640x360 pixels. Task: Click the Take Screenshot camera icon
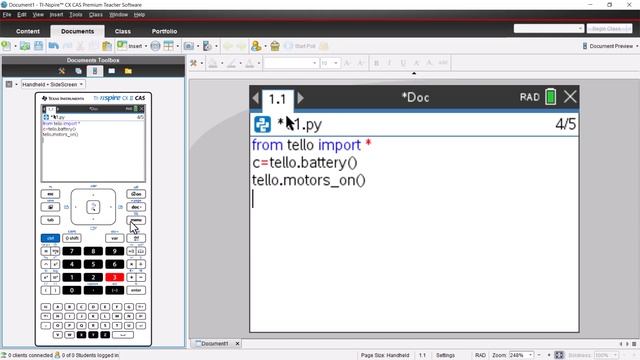(x=189, y=46)
